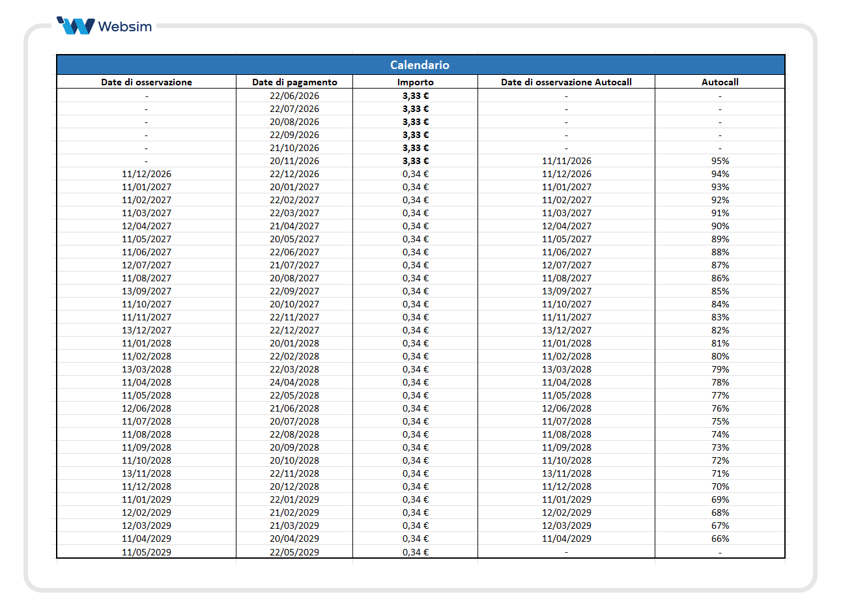Viewport: 841px width, 616px height.
Task: Select payment date 22/11/2028
Action: click(294, 473)
